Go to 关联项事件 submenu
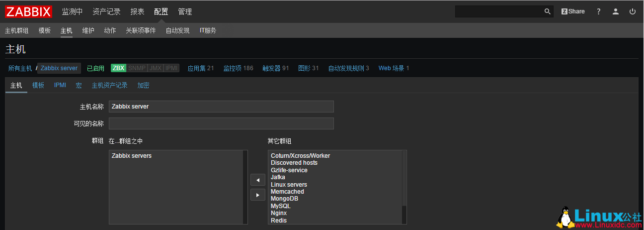 tap(141, 30)
